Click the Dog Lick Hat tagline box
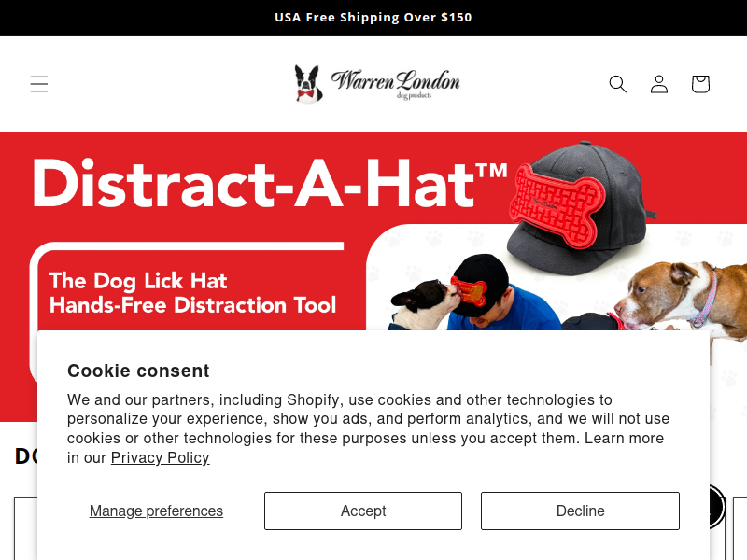 (x=193, y=293)
